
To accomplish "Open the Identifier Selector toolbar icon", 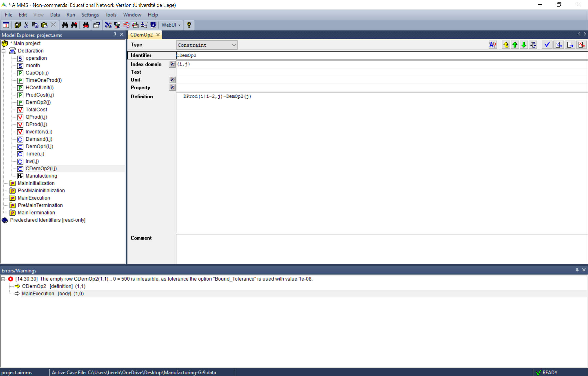I will point(117,25).
